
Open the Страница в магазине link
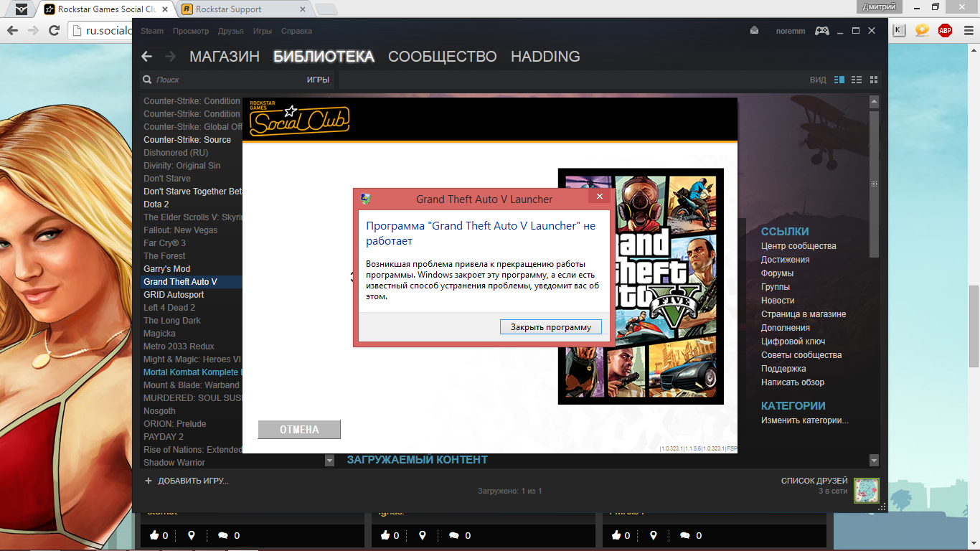click(x=804, y=314)
